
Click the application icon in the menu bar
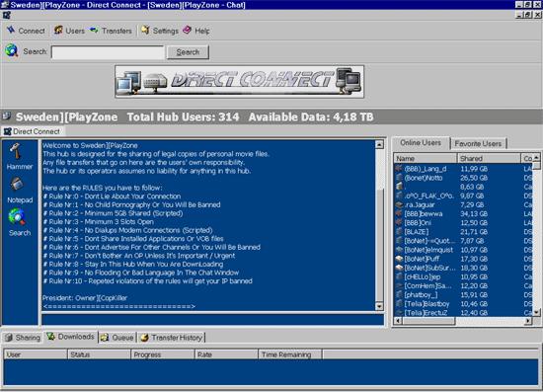tap(7, 15)
